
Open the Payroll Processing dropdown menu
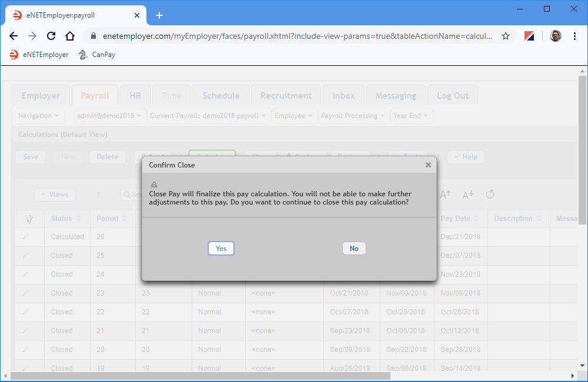[x=353, y=116]
